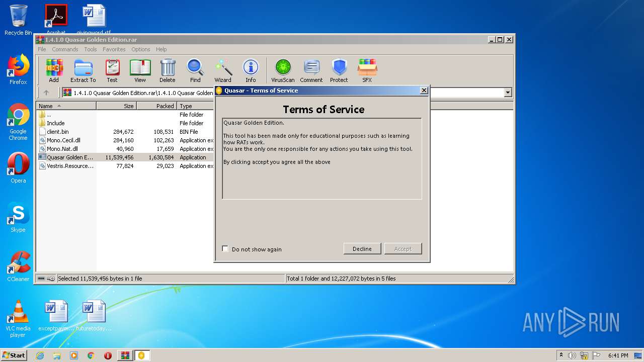Click the Add toolbar icon in WinRAR
644x362 pixels.
coord(54,71)
